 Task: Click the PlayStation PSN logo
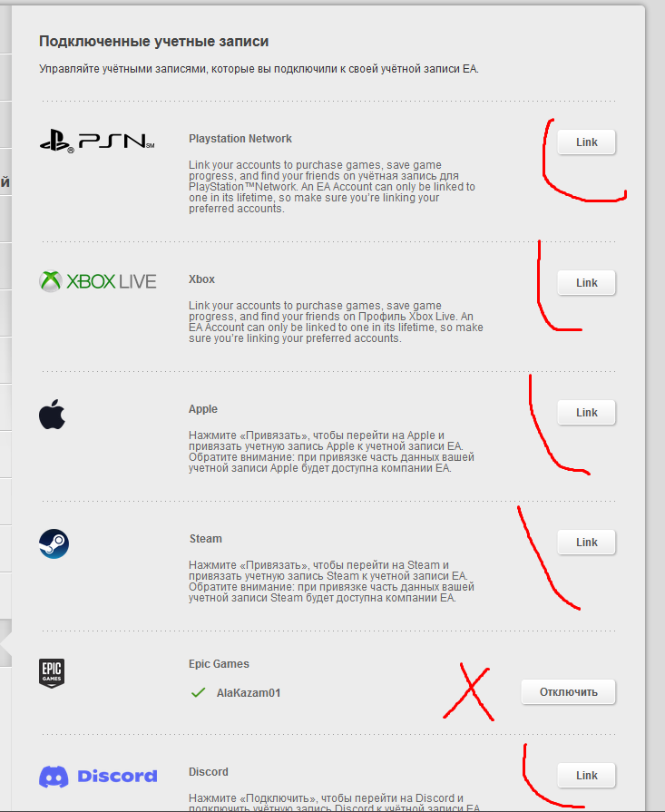pyautogui.click(x=97, y=142)
